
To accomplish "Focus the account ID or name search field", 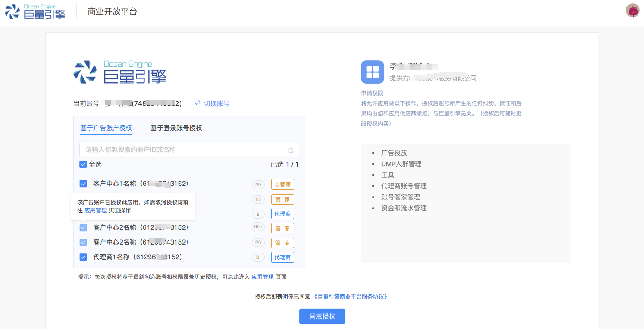I will coord(189,150).
